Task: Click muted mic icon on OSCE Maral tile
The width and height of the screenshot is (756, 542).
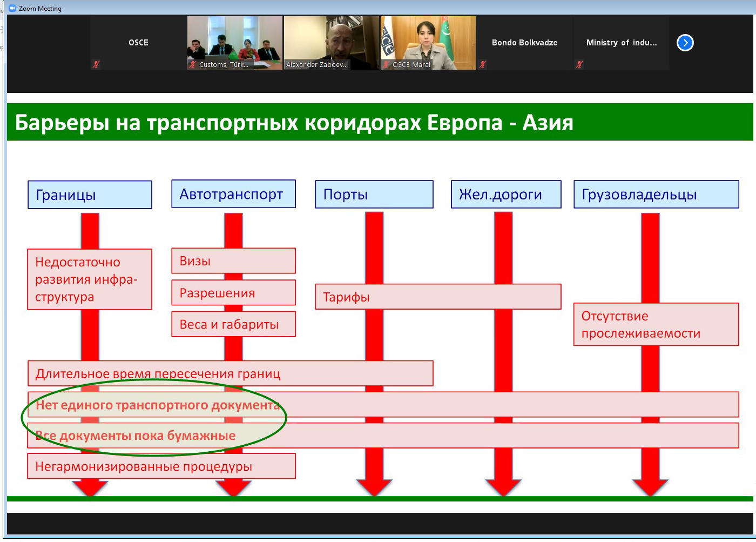Action: [x=386, y=64]
